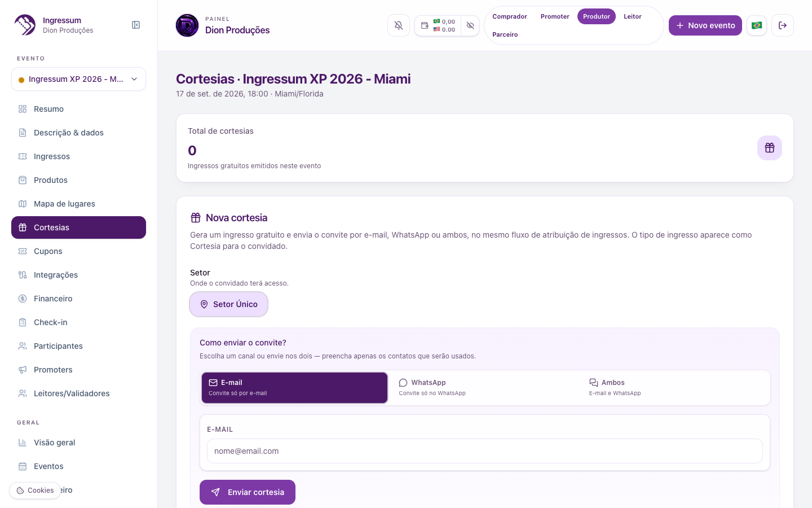Select the Setor Único sector chip
The height and width of the screenshot is (508, 812).
pos(228,304)
